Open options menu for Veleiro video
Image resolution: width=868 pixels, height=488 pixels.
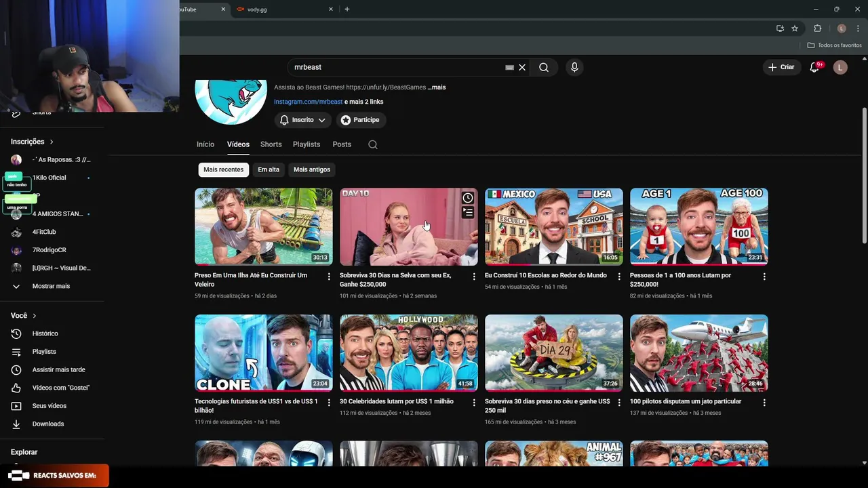[x=329, y=277]
